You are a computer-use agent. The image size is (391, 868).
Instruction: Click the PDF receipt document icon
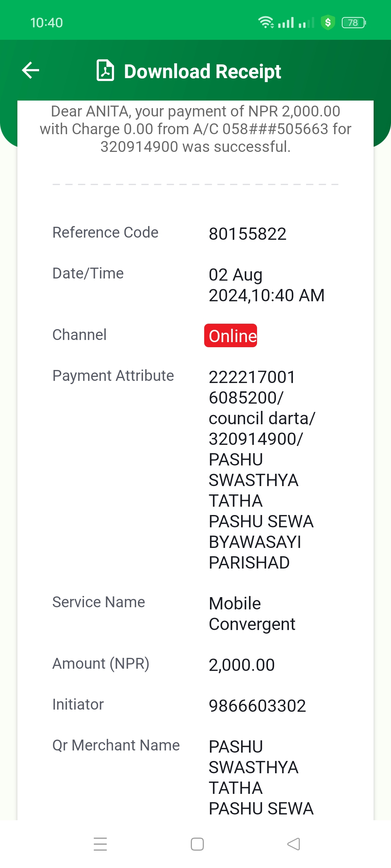105,70
